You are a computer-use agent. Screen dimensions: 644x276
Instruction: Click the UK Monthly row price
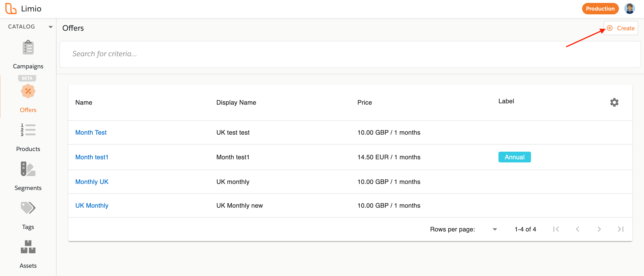click(x=389, y=206)
